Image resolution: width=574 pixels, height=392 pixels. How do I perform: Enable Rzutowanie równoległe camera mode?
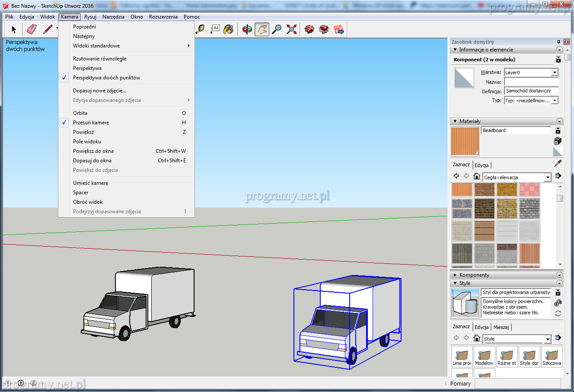pos(99,59)
